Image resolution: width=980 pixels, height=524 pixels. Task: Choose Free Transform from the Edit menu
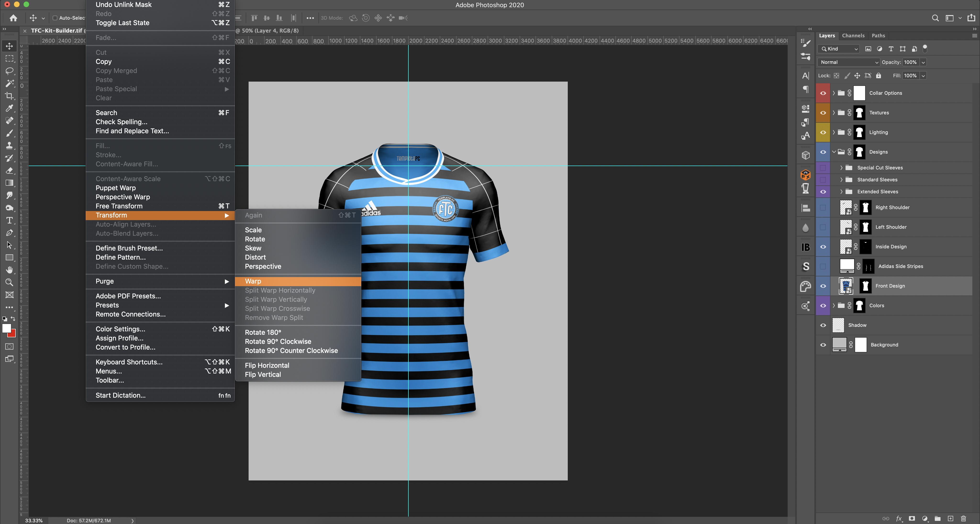pyautogui.click(x=119, y=206)
